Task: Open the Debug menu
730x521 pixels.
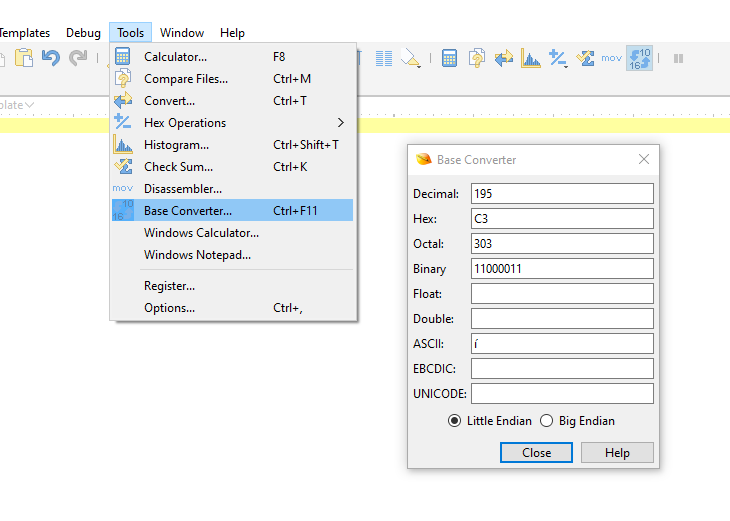Action: 83,33
